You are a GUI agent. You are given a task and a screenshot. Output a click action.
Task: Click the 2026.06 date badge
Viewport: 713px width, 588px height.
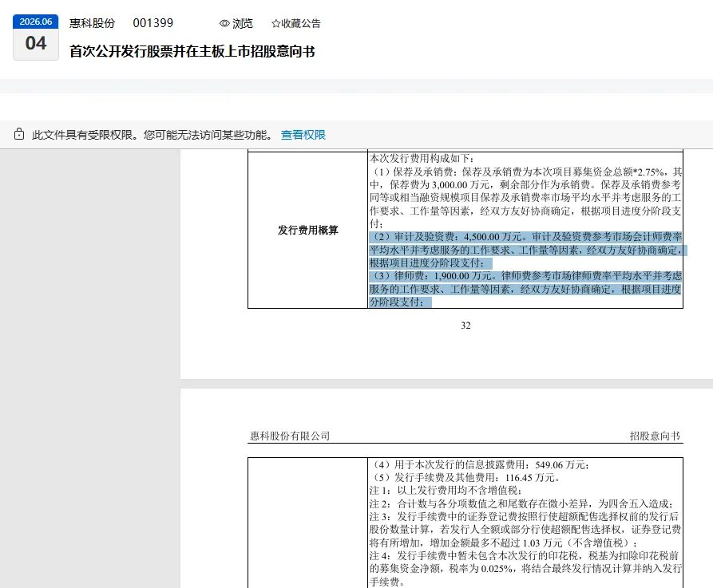point(36,22)
